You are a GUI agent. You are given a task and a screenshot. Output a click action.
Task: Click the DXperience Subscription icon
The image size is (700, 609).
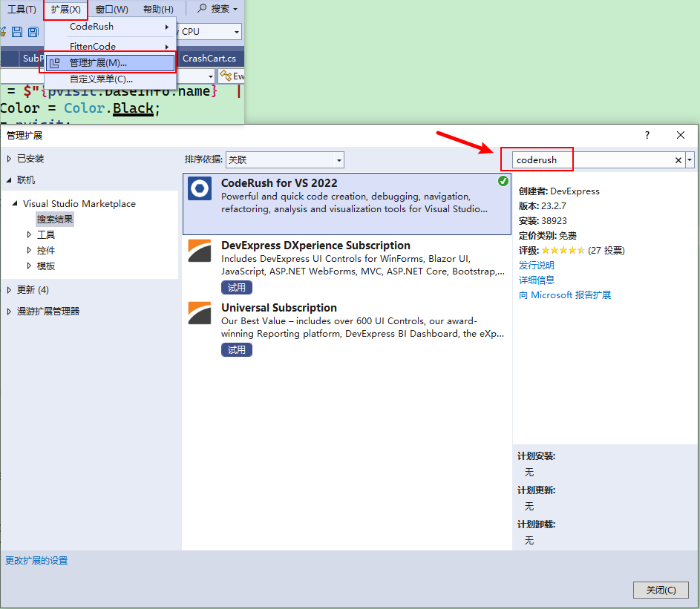coord(200,251)
